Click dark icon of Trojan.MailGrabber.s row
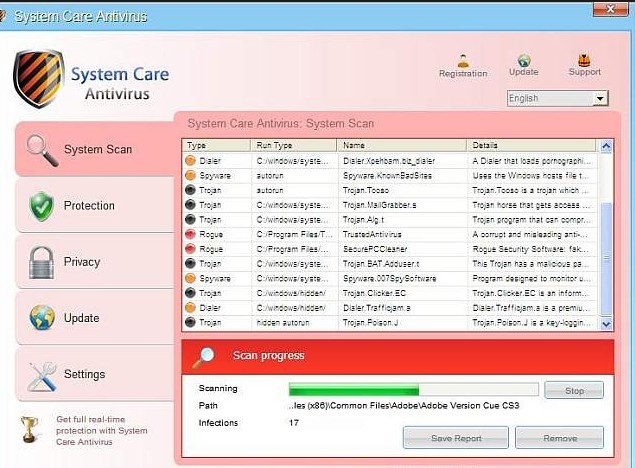This screenshot has width=635, height=468. [190, 204]
